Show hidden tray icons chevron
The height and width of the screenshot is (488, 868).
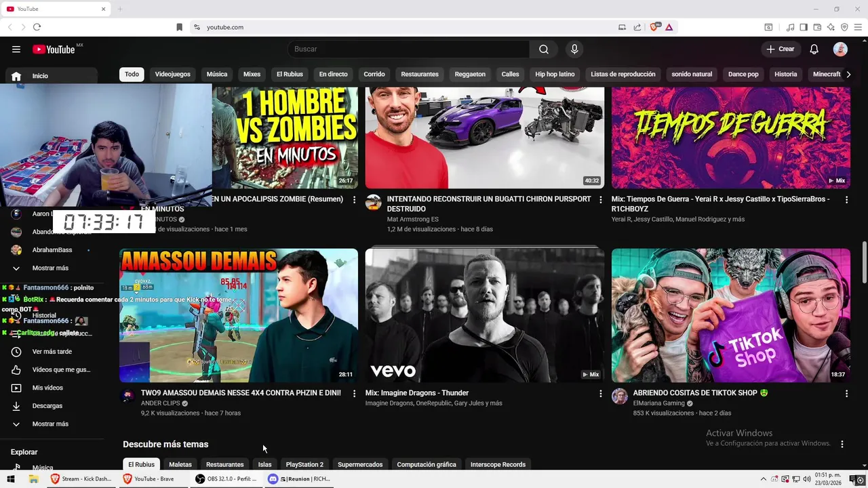point(763,479)
